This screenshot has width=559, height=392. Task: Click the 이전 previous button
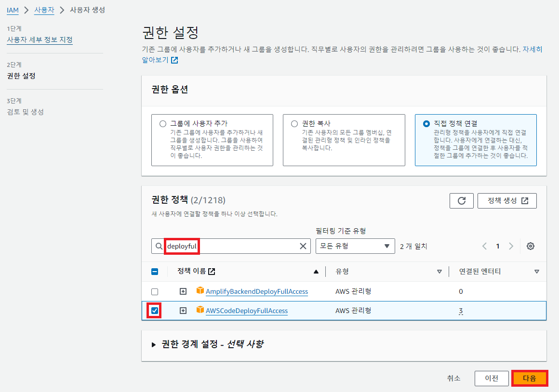pyautogui.click(x=492, y=379)
